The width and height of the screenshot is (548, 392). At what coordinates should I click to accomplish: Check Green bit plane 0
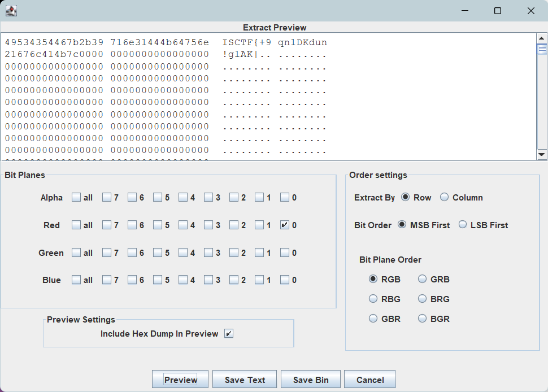285,253
